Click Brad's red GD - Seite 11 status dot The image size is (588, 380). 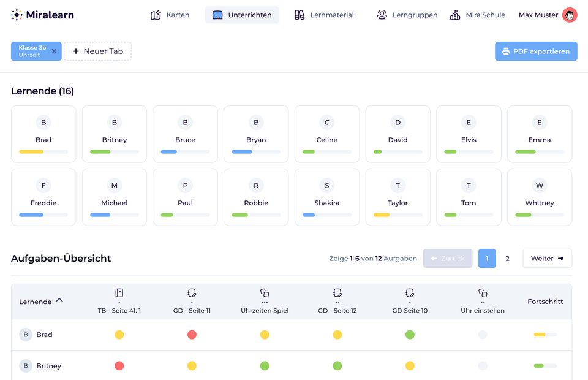click(192, 335)
